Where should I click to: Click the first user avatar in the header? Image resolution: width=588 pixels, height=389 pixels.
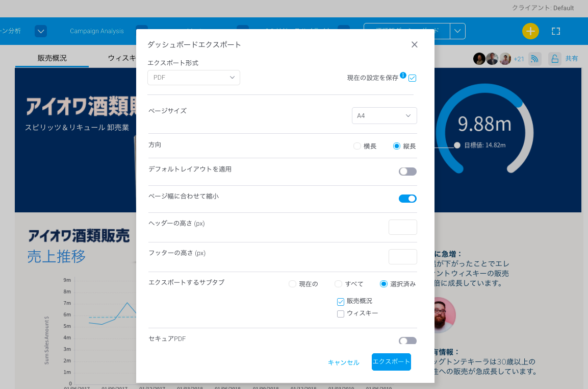(479, 59)
